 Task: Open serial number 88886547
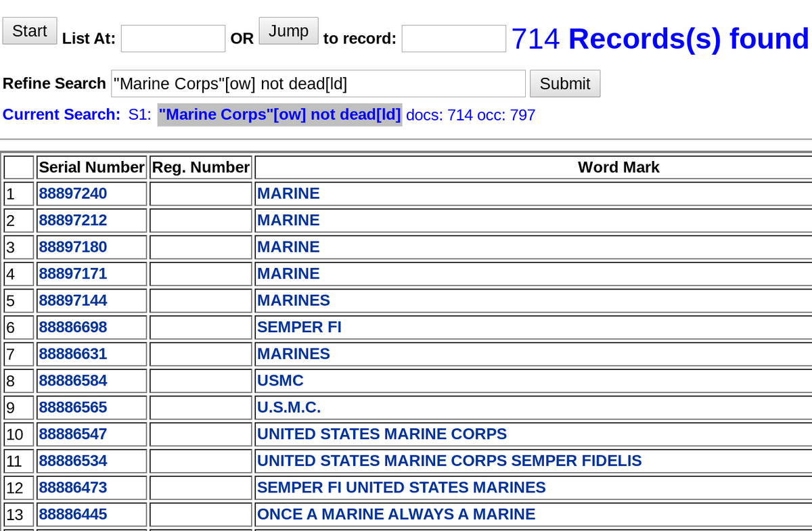(x=73, y=434)
